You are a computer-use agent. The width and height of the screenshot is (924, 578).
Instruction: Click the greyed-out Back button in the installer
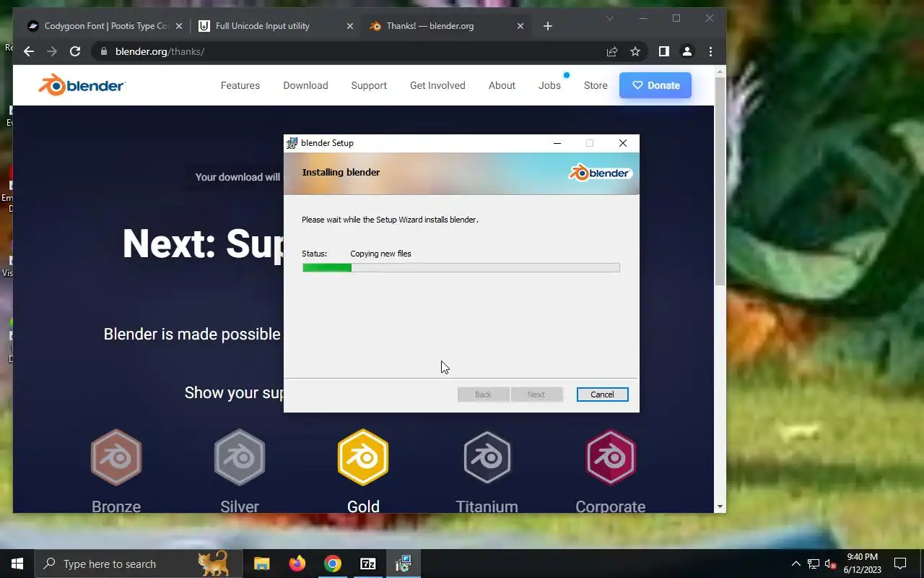pyautogui.click(x=483, y=394)
